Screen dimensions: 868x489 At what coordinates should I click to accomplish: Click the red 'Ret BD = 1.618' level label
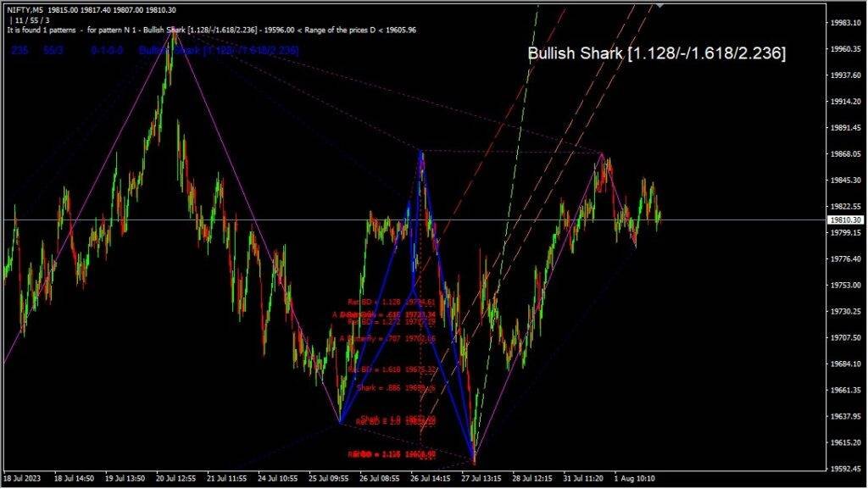coord(392,370)
